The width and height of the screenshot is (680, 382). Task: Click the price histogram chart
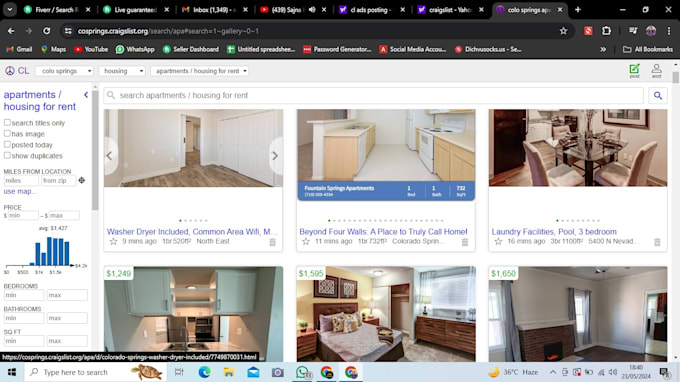point(46,251)
